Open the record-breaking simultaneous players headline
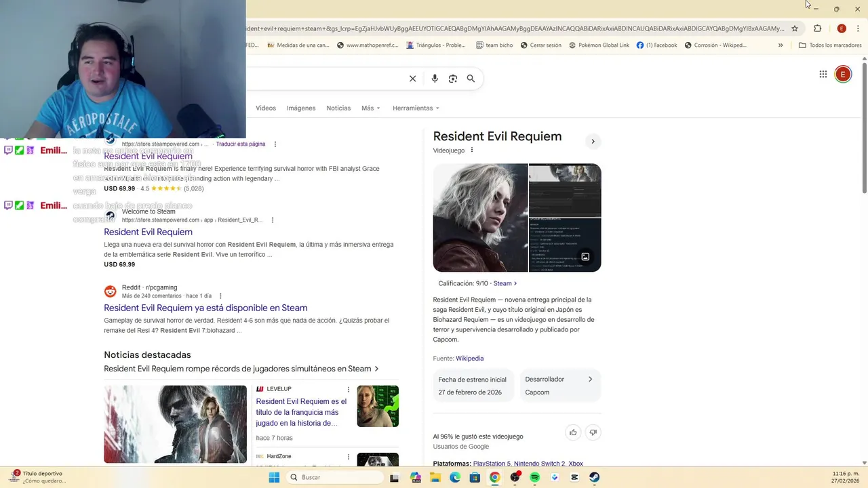 241,369
